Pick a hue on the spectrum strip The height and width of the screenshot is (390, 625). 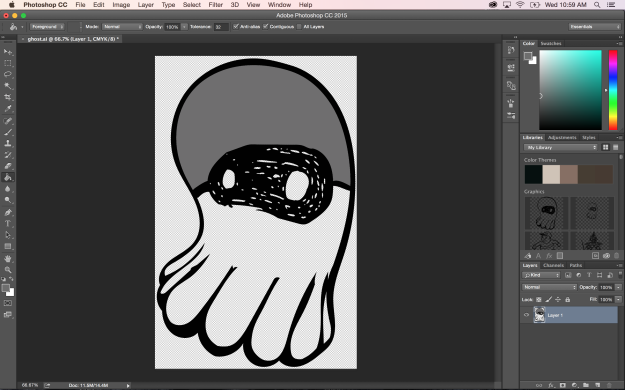pyautogui.click(x=613, y=90)
